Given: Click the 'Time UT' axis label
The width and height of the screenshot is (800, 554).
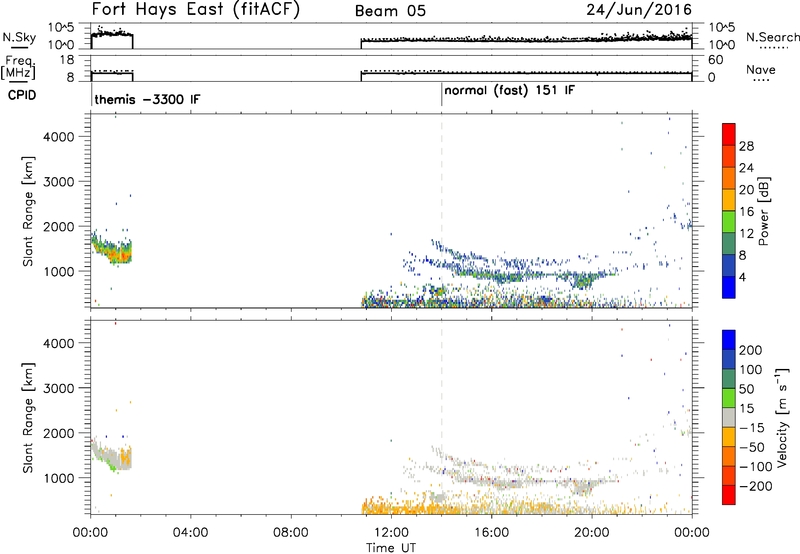Looking at the screenshot, I should click(391, 548).
